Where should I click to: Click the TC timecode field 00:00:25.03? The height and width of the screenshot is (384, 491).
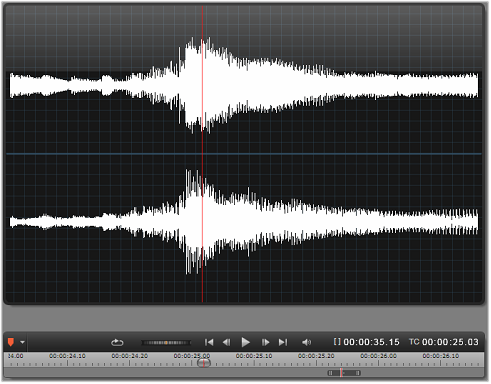point(450,342)
